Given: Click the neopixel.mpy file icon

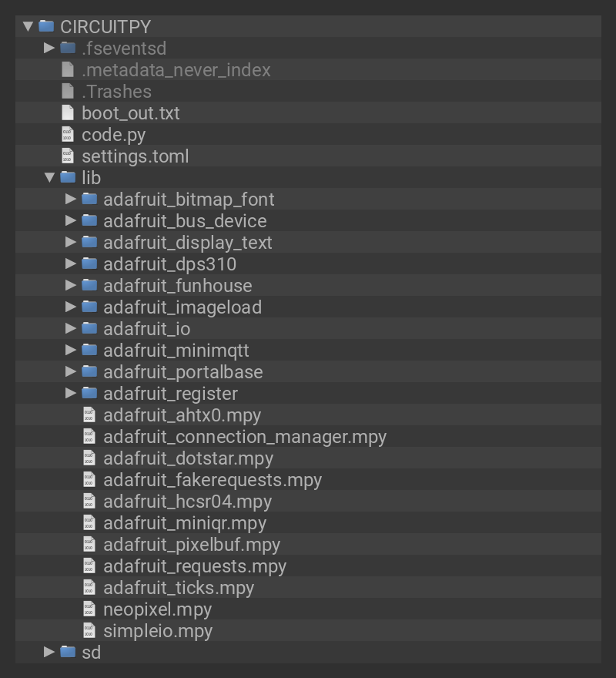Looking at the screenshot, I should 89,609.
